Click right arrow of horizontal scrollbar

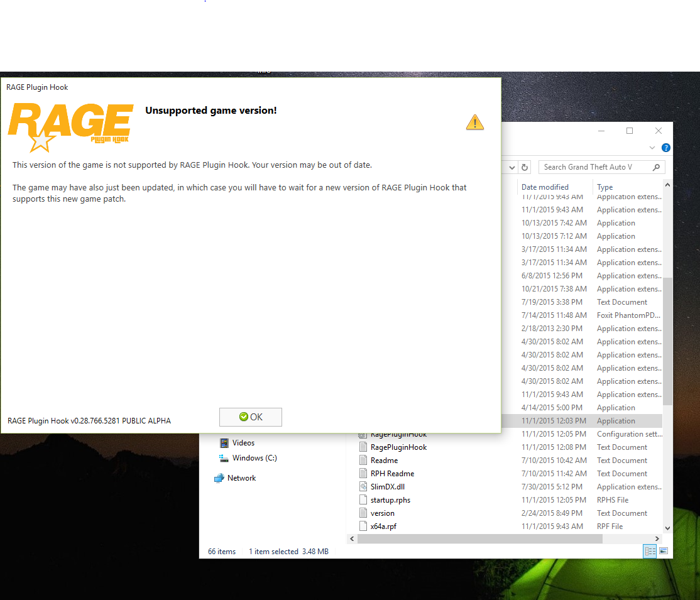(657, 539)
